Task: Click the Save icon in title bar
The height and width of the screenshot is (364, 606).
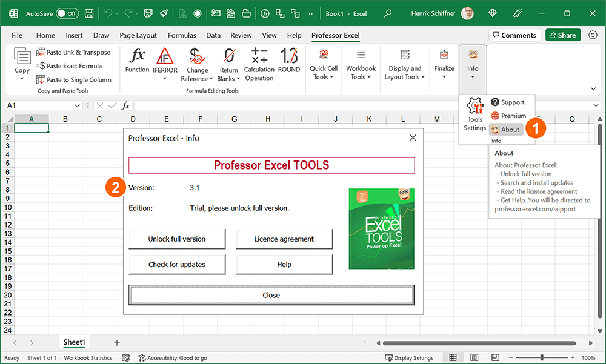Action: coord(89,13)
